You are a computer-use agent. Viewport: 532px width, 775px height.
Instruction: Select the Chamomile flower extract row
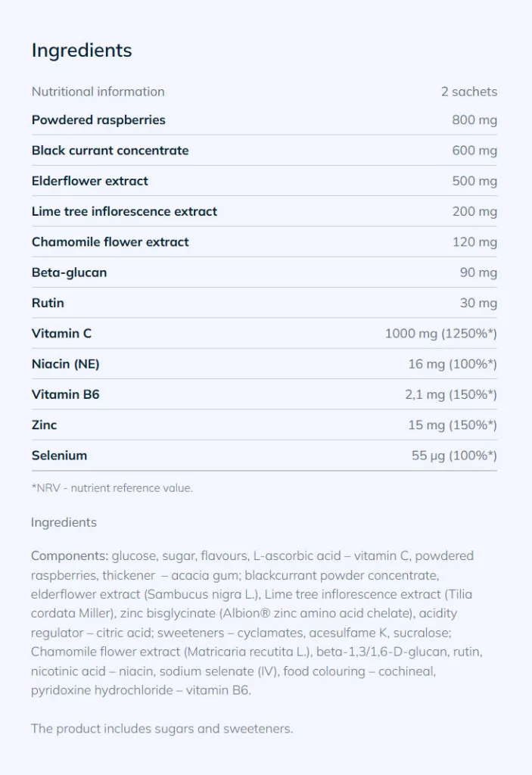[110, 242]
